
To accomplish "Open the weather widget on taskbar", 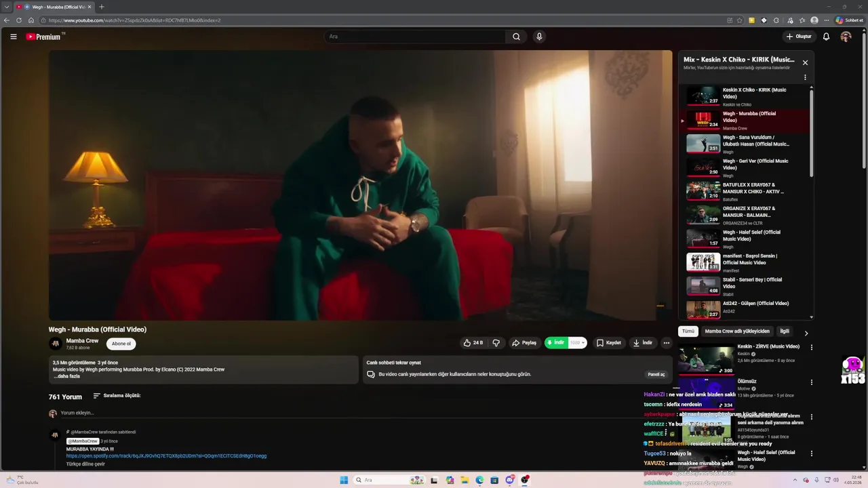I will click(x=22, y=480).
